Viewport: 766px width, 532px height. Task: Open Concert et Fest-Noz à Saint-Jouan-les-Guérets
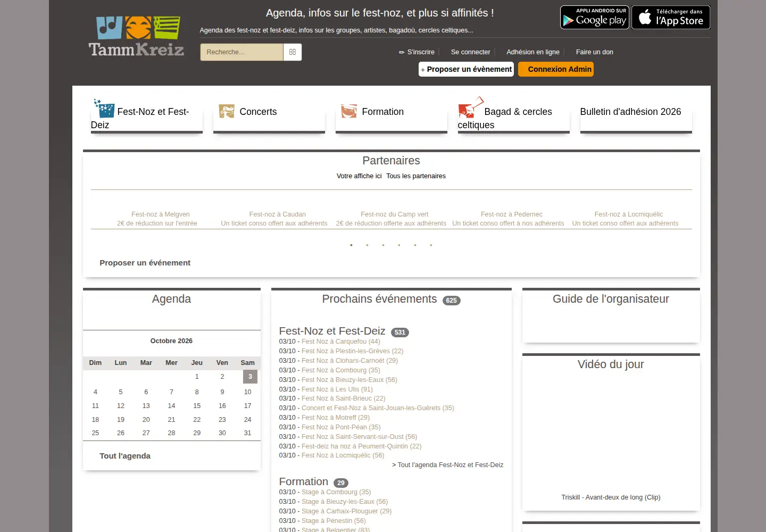tap(378, 408)
